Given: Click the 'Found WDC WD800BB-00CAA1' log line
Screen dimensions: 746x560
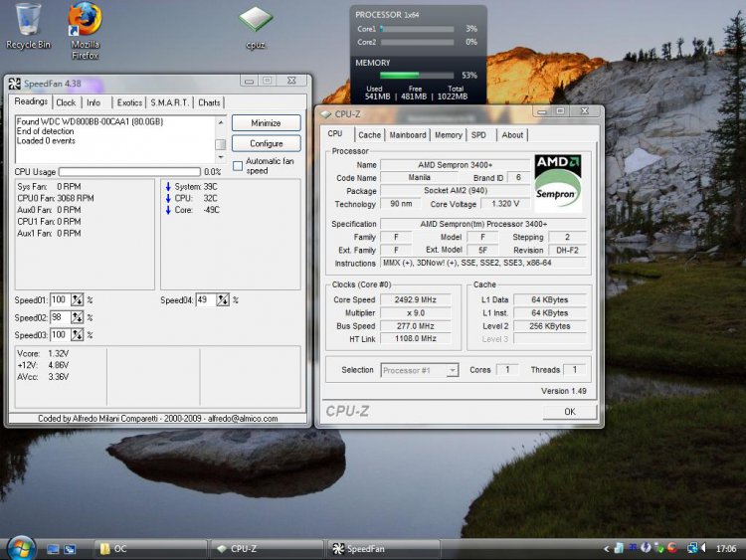Looking at the screenshot, I should coord(90,121).
